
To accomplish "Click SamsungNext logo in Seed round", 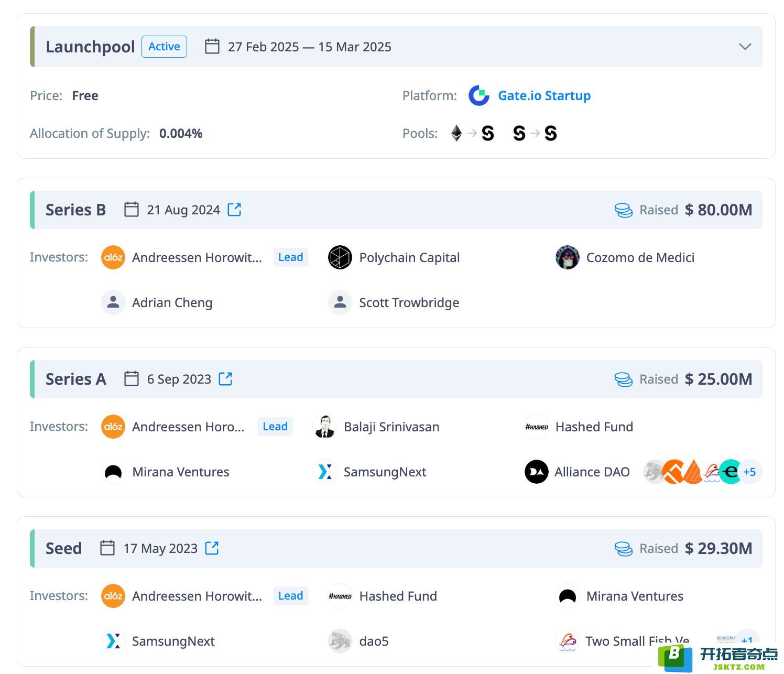I will (113, 641).
